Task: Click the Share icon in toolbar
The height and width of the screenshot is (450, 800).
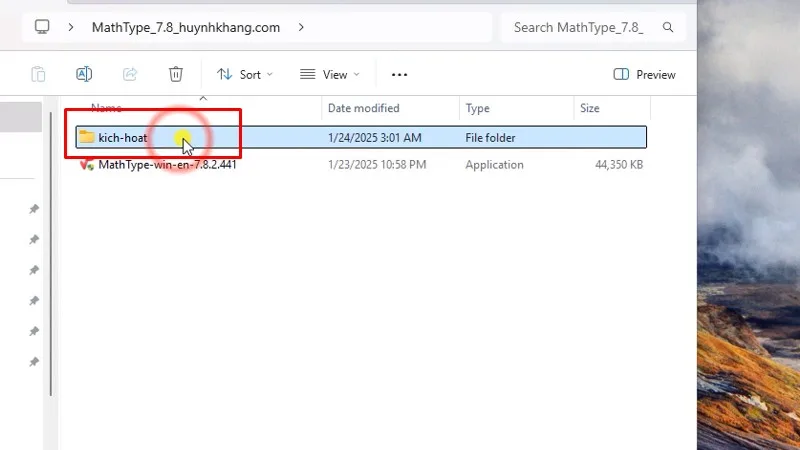Action: pyautogui.click(x=130, y=74)
